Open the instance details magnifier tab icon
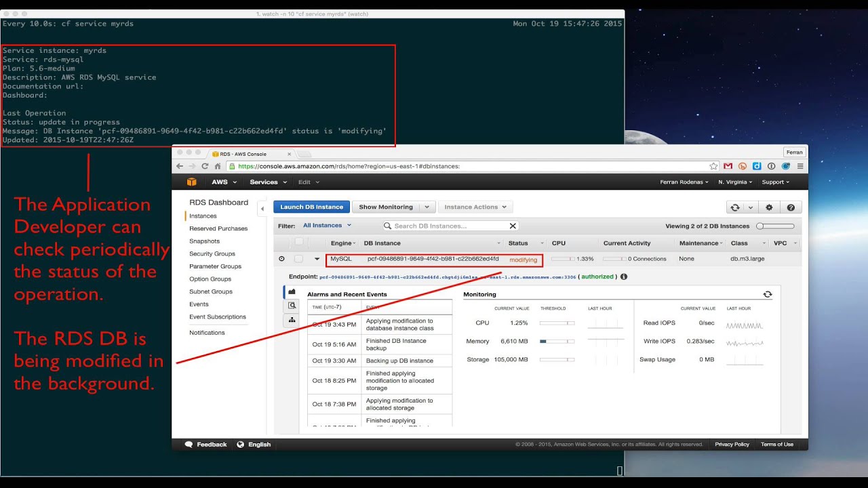The width and height of the screenshot is (868, 488). click(x=292, y=306)
